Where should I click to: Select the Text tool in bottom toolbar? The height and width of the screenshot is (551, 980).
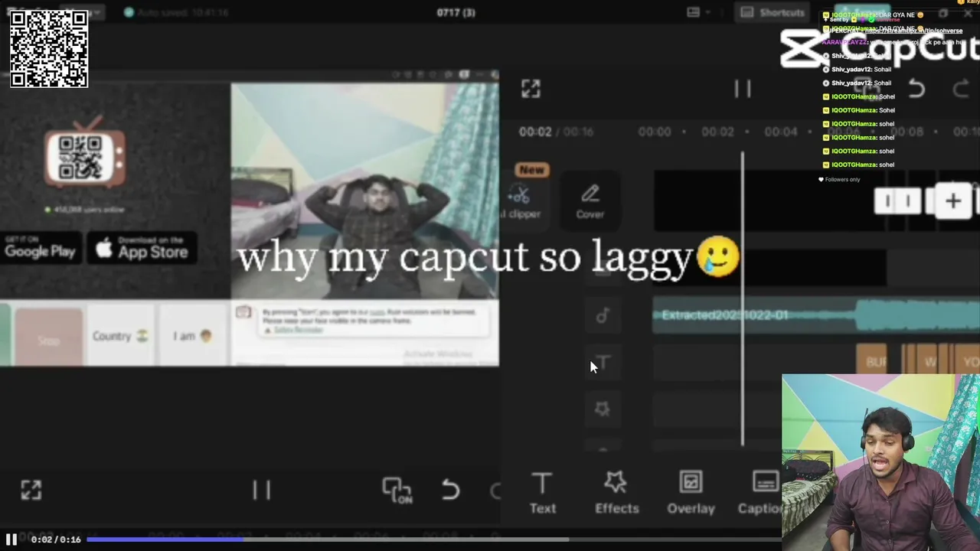(542, 493)
